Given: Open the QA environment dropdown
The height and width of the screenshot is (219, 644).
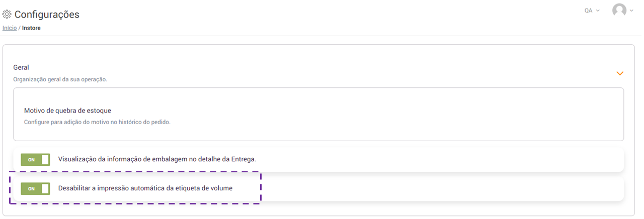Looking at the screenshot, I should tap(592, 11).
